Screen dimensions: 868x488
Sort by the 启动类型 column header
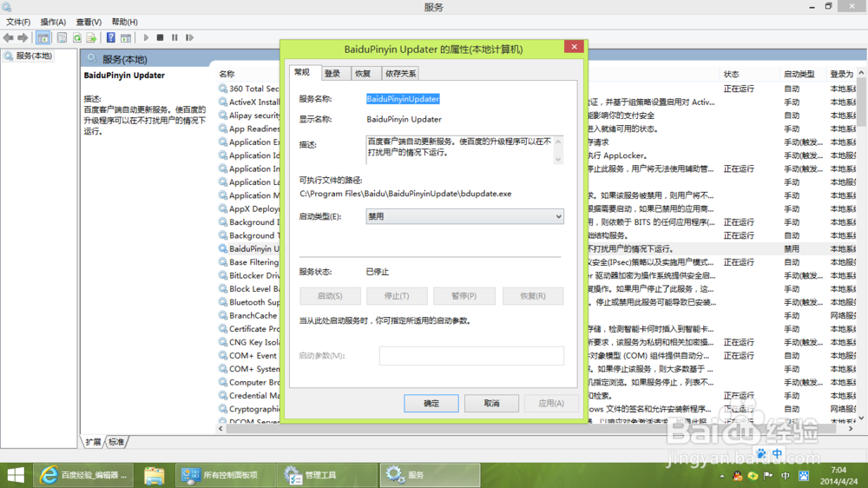(799, 74)
